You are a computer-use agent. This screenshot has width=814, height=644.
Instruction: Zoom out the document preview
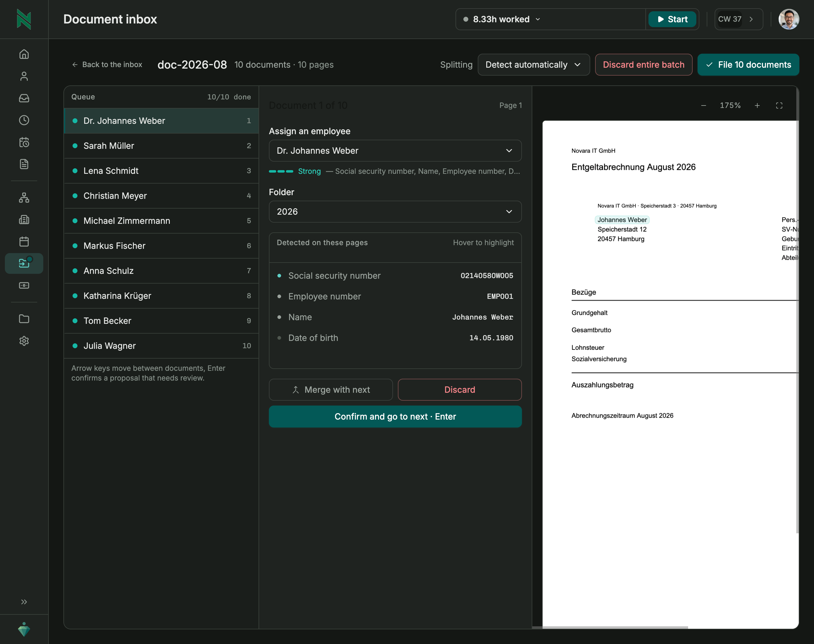click(704, 106)
